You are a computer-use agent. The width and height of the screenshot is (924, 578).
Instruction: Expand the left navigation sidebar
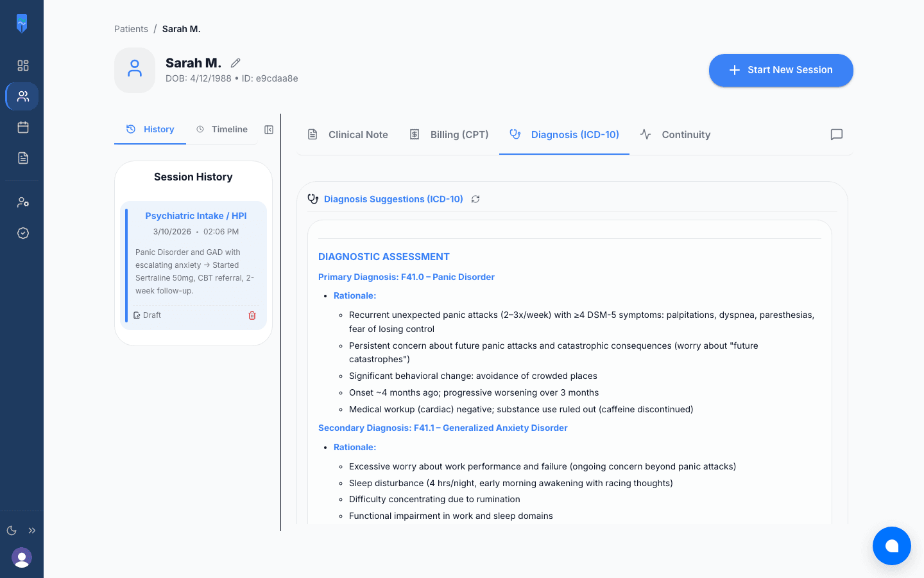pyautogui.click(x=32, y=530)
